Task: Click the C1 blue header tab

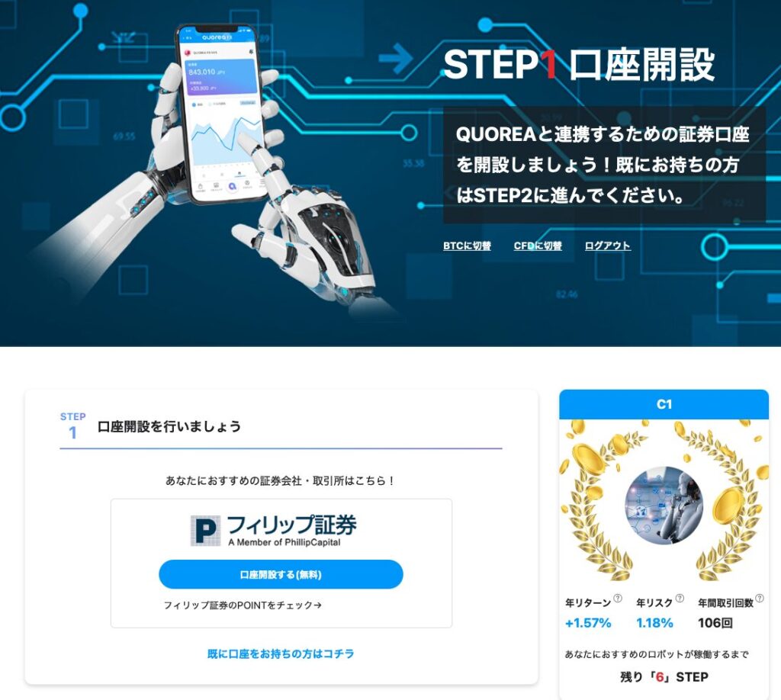Action: coord(664,404)
